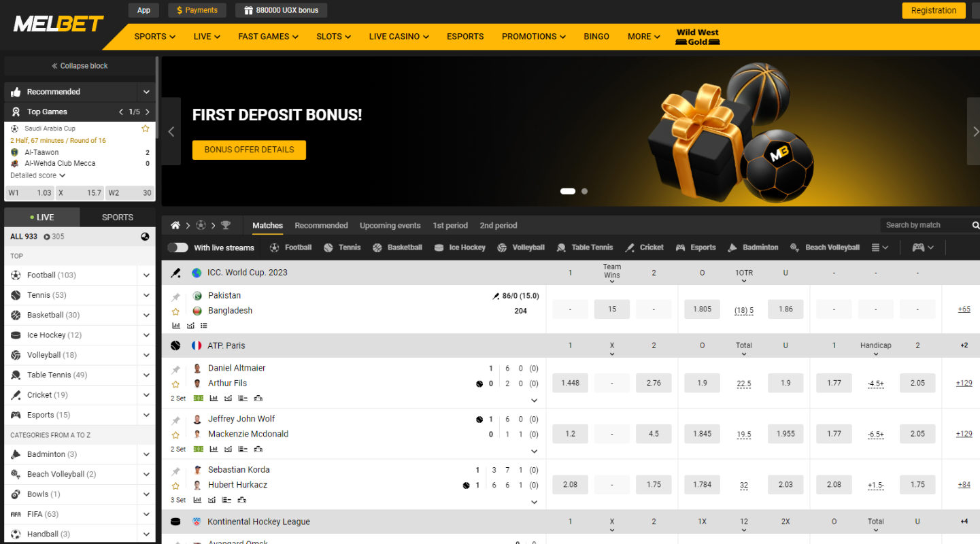The height and width of the screenshot is (544, 980).
Task: Toggle the With live streams switch
Action: (178, 248)
